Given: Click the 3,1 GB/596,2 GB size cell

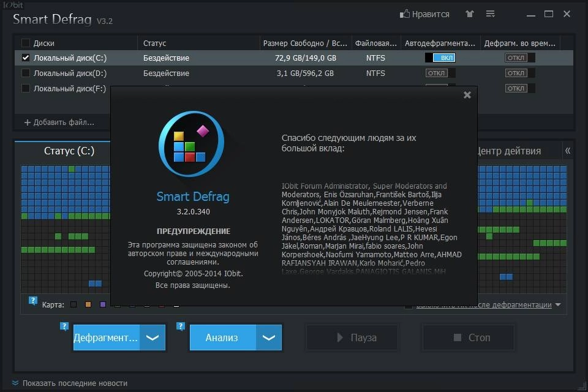Looking at the screenshot, I should [x=305, y=73].
